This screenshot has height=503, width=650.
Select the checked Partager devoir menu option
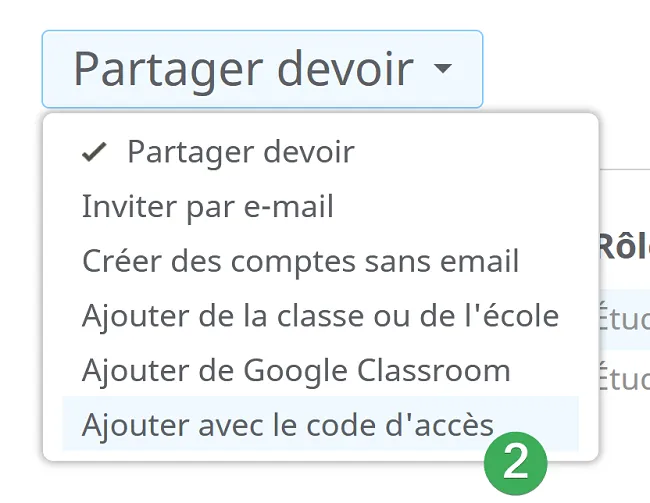pyautogui.click(x=320, y=152)
